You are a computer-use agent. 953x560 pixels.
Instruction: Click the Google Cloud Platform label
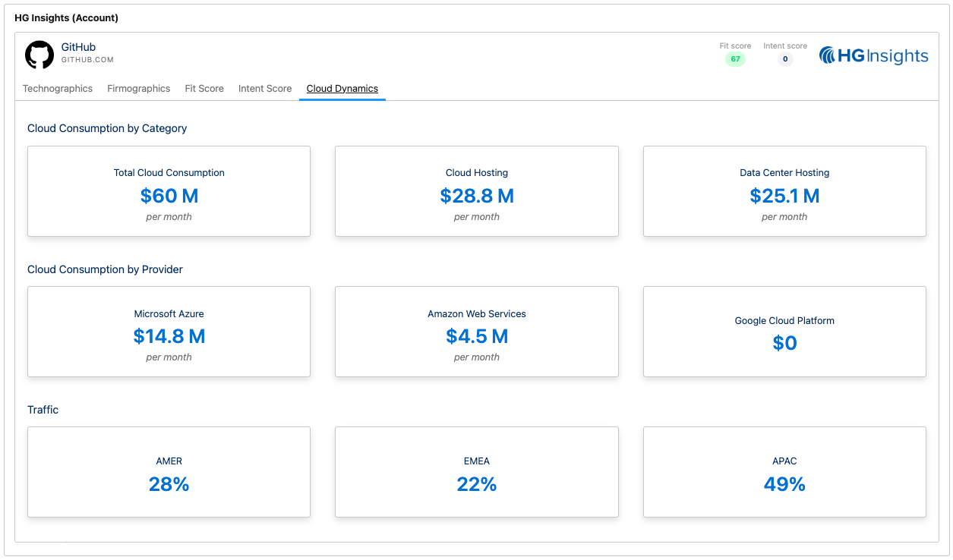[x=784, y=321]
